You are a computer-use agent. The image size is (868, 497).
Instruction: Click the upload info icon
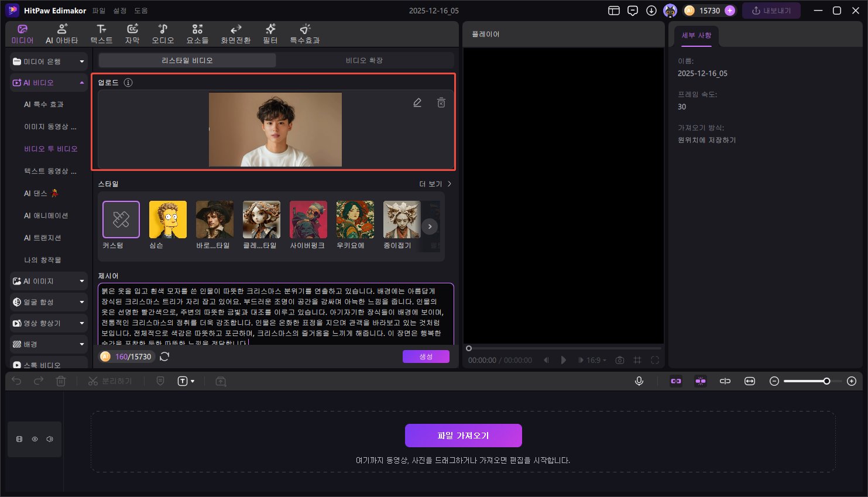pos(128,83)
